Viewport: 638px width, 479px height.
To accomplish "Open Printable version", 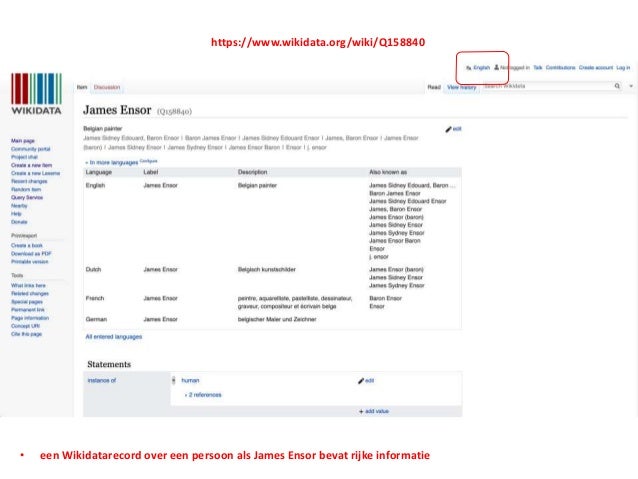I will [x=29, y=262].
